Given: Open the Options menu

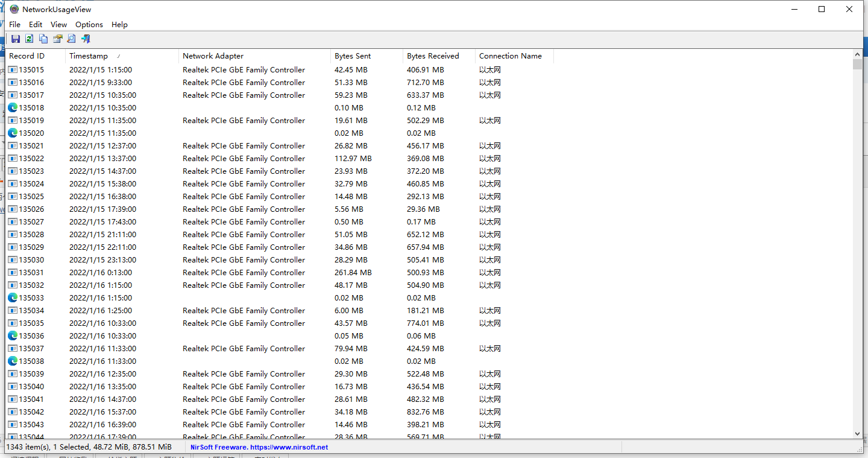Looking at the screenshot, I should click(x=89, y=25).
